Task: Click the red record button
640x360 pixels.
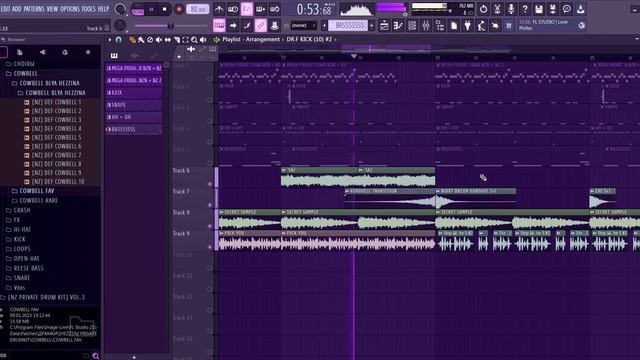Action: point(179,9)
